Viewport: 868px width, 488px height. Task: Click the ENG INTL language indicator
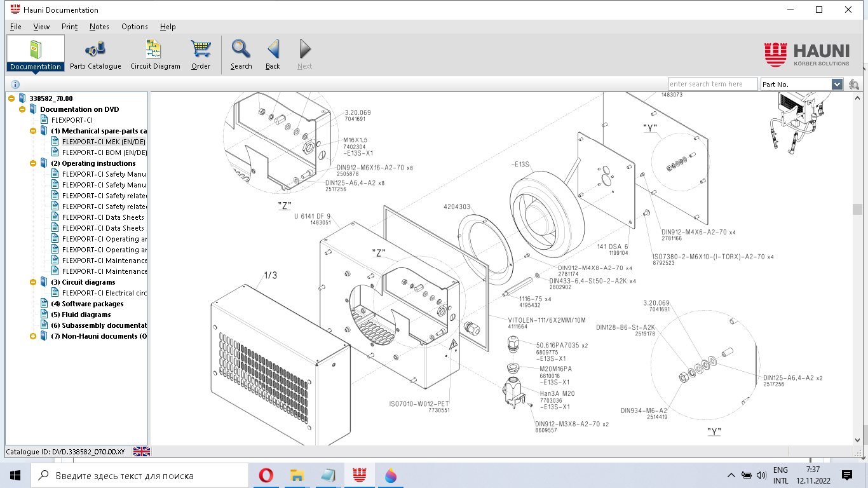(780, 475)
